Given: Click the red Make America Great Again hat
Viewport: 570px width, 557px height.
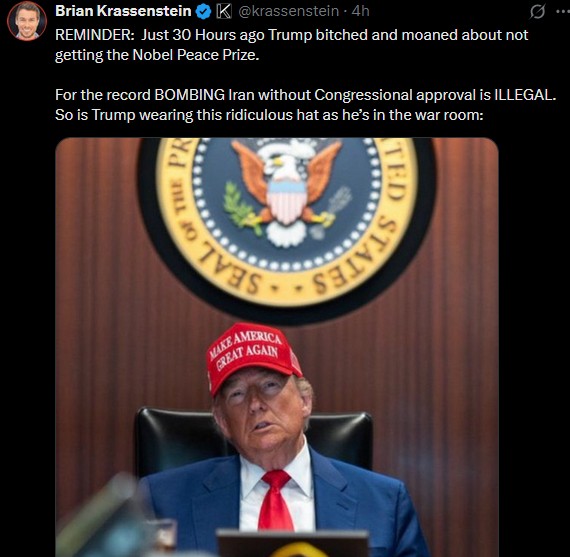Looking at the screenshot, I should coord(253,357).
